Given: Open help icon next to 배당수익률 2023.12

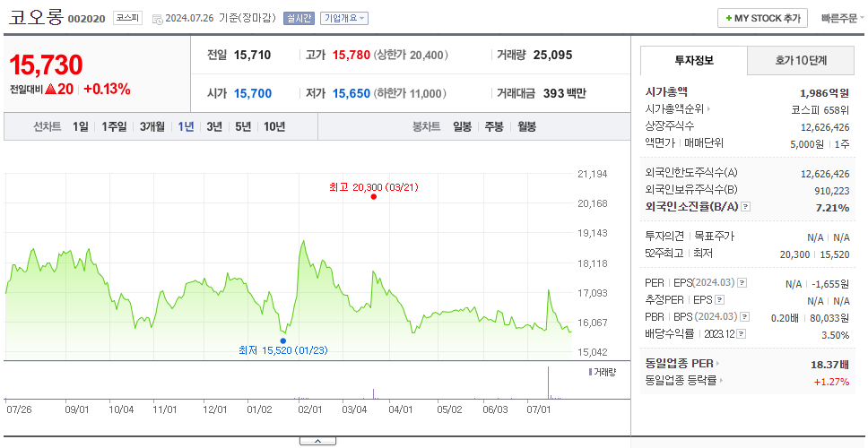Looking at the screenshot, I should pyautogui.click(x=742, y=334).
